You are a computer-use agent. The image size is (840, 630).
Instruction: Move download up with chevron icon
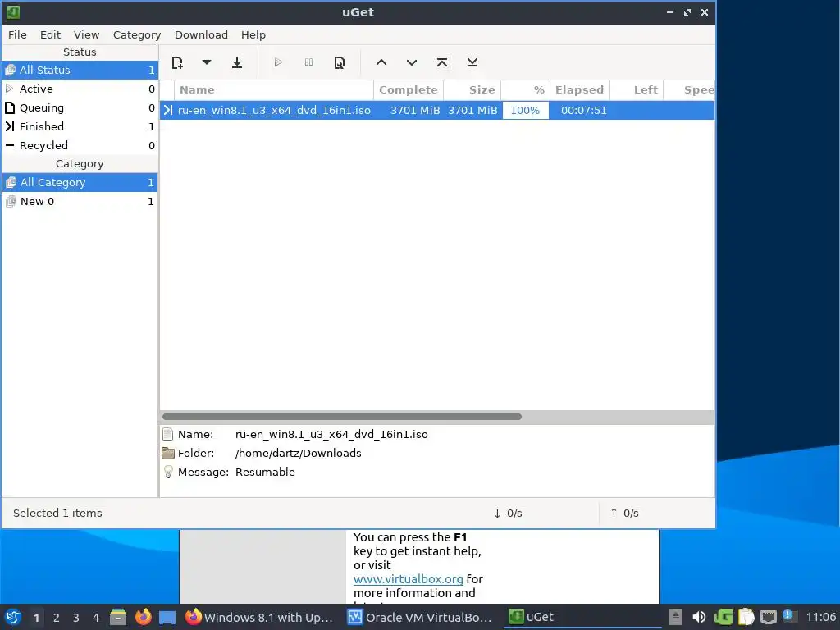coord(381,62)
